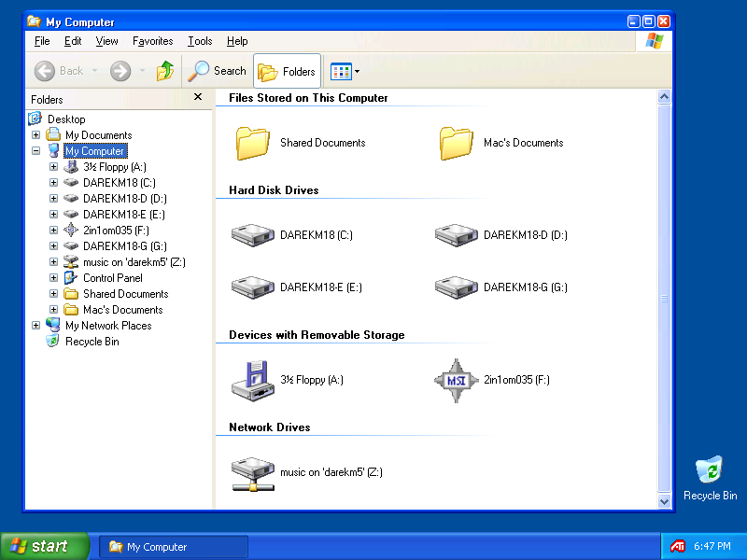Select the DAREKM18-E (E:) drive icon in main pane
Screen dimensions: 747x560
253,287
